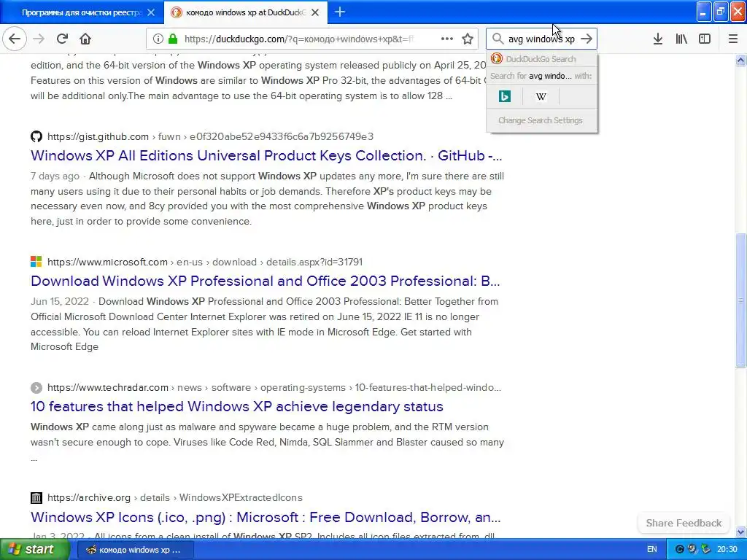Submit search with the arrow button

tap(587, 39)
